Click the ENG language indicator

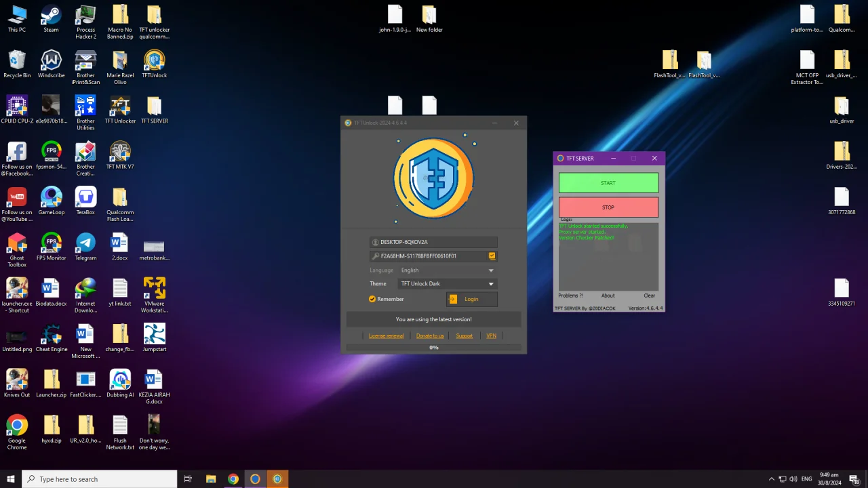(x=806, y=479)
